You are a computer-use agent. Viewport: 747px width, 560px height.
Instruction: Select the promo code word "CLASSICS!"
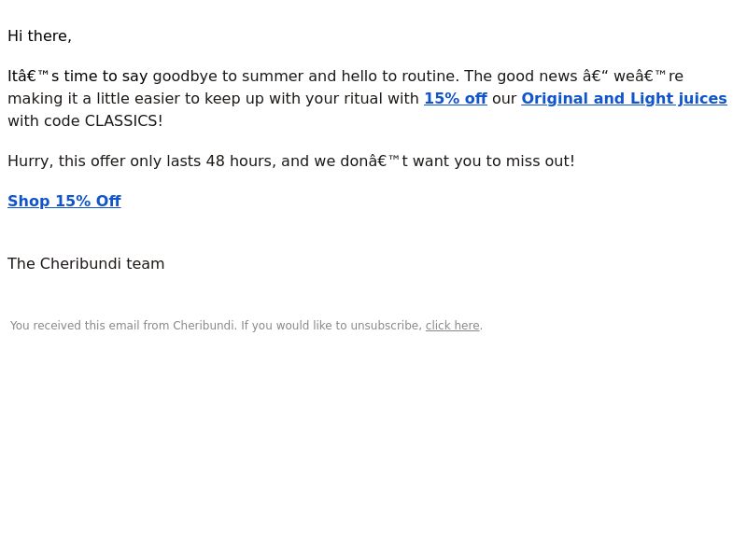[x=124, y=121]
